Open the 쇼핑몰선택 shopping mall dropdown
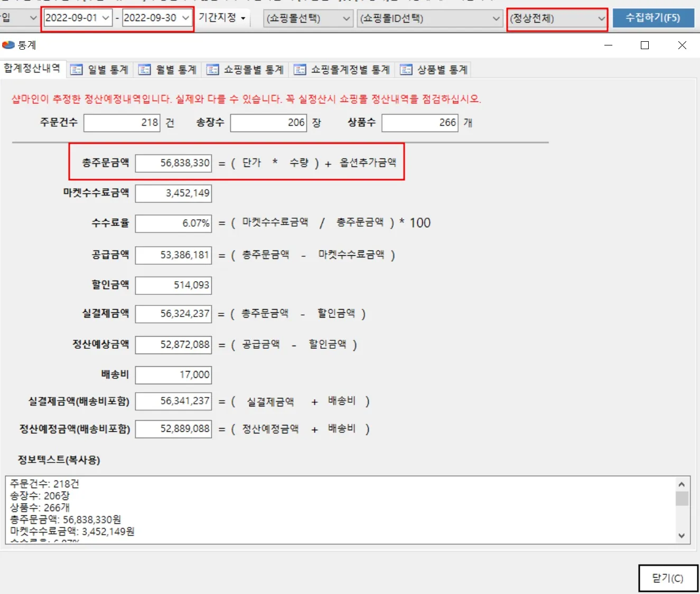700x594 pixels. 347,17
